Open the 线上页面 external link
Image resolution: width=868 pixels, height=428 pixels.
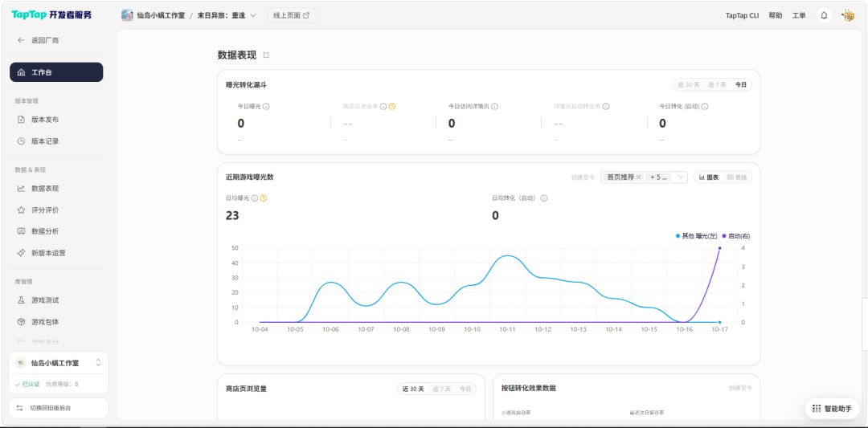point(292,15)
